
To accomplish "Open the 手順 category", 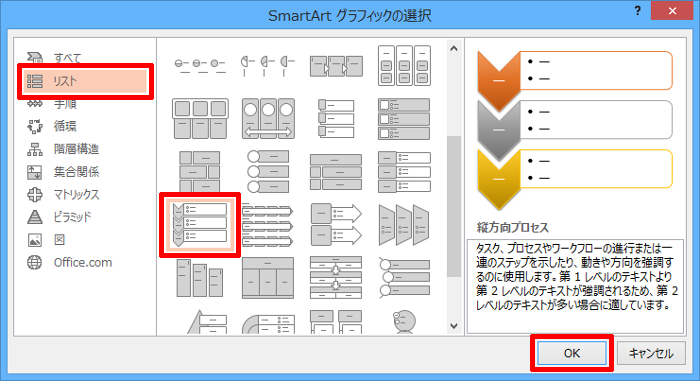I will coord(52,104).
